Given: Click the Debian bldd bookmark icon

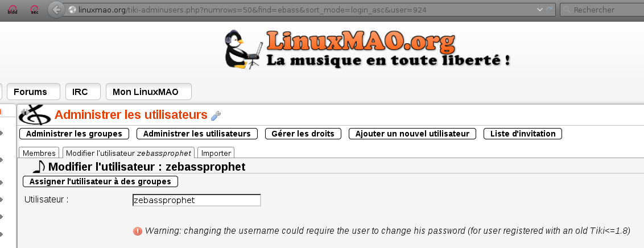Looking at the screenshot, I should click(13, 10).
